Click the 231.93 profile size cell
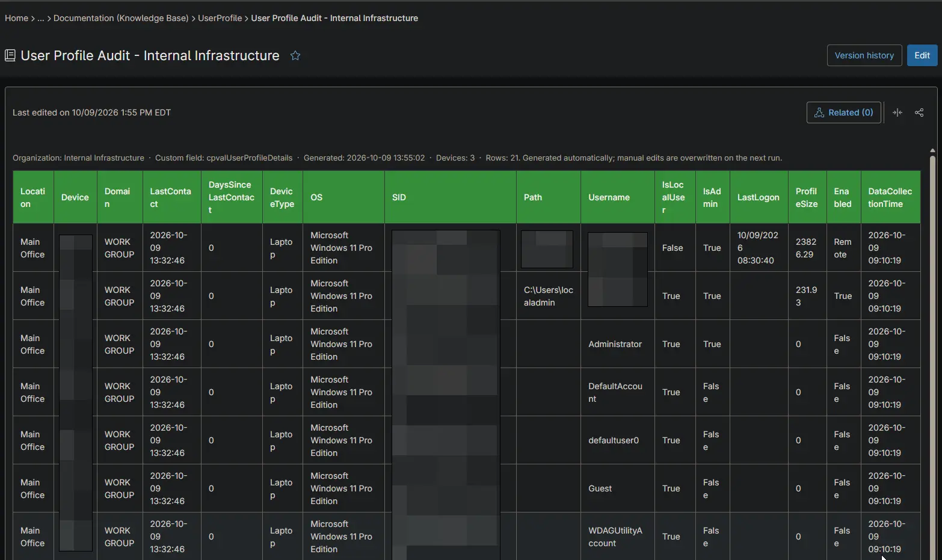This screenshot has height=560, width=942. [x=807, y=296]
